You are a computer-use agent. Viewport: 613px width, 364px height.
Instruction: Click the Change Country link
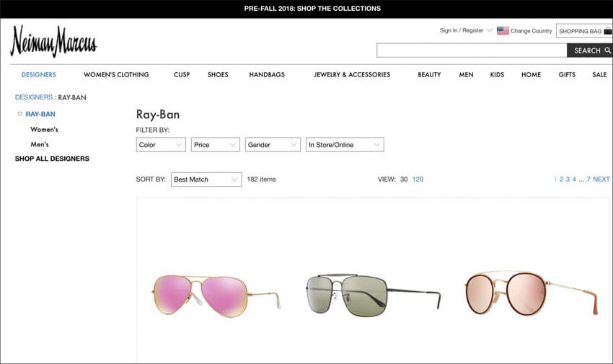(x=531, y=31)
